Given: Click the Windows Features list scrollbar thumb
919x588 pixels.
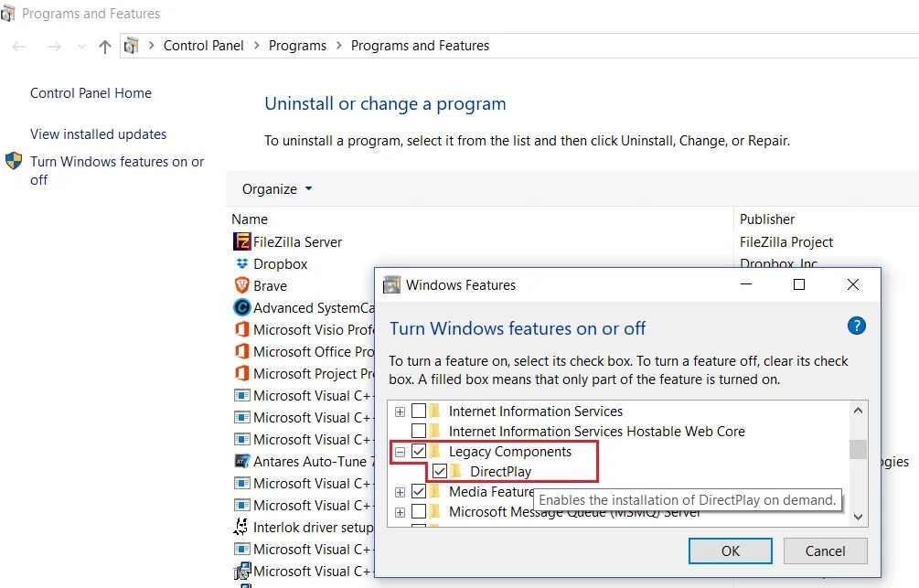Looking at the screenshot, I should 858,449.
